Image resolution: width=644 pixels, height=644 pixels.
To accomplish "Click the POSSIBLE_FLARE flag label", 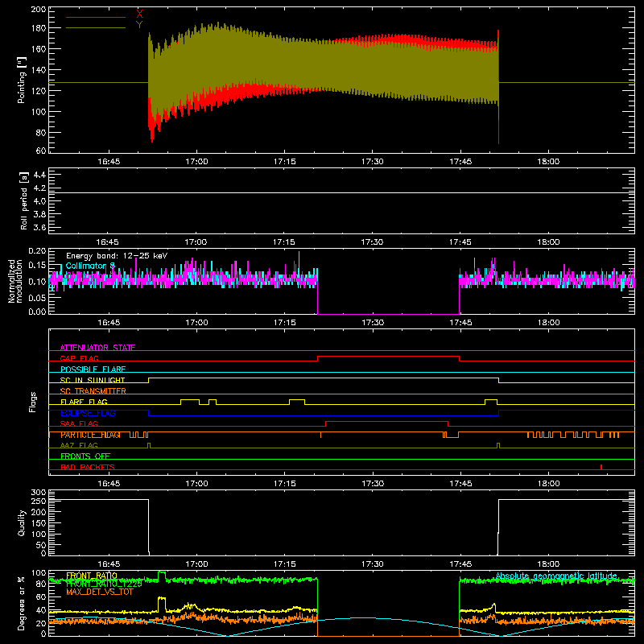I will point(93,369).
